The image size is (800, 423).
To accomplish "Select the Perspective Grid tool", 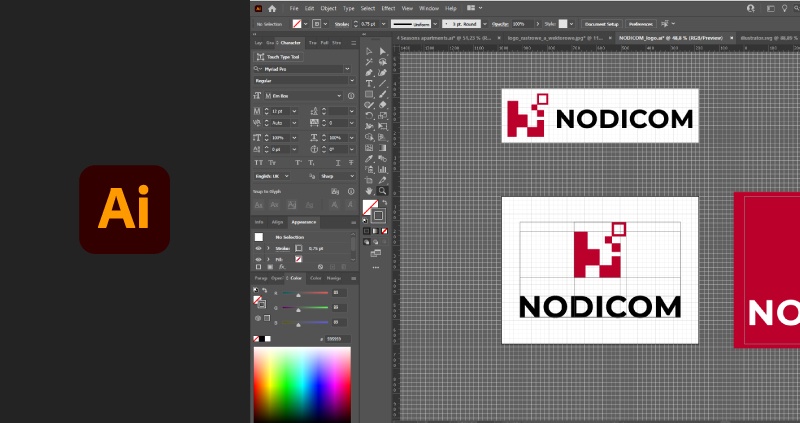I will point(382,137).
